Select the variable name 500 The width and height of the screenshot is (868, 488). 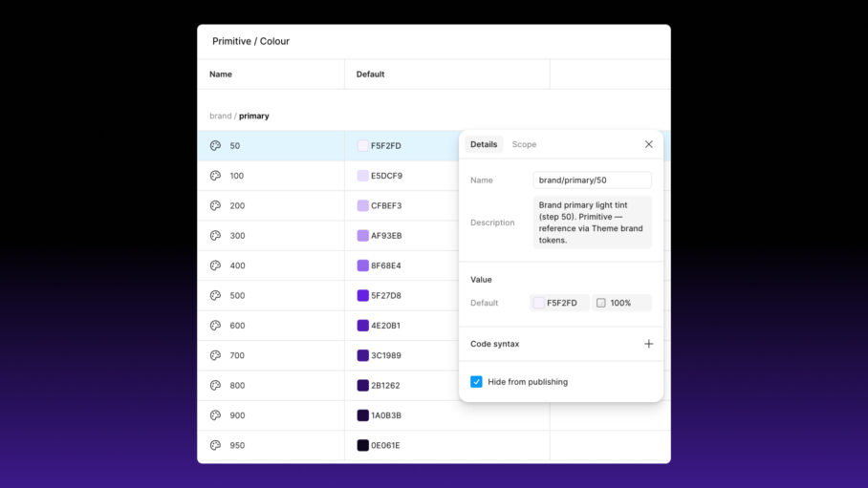pos(237,295)
